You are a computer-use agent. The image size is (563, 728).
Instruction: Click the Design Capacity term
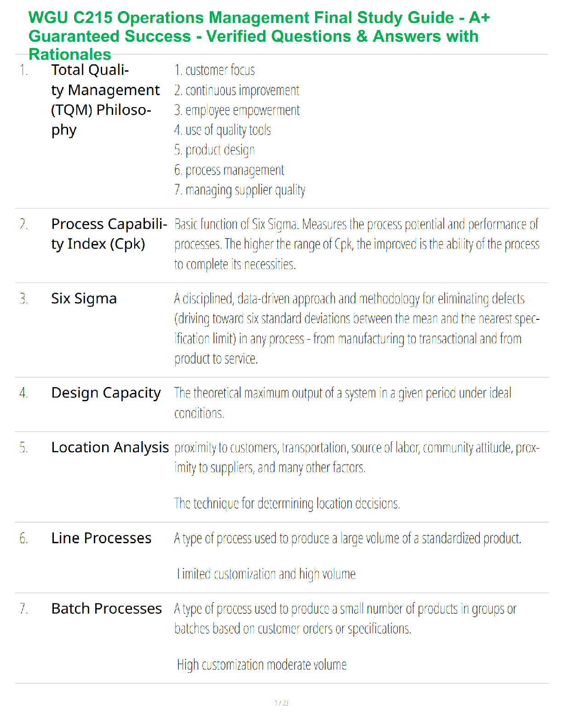[x=106, y=393]
